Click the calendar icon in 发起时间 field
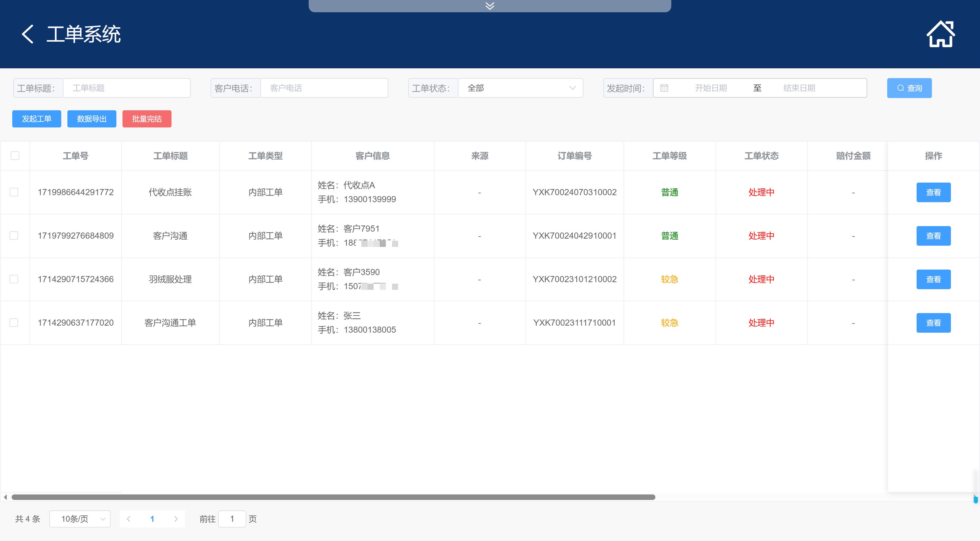This screenshot has height=541, width=980. [664, 88]
